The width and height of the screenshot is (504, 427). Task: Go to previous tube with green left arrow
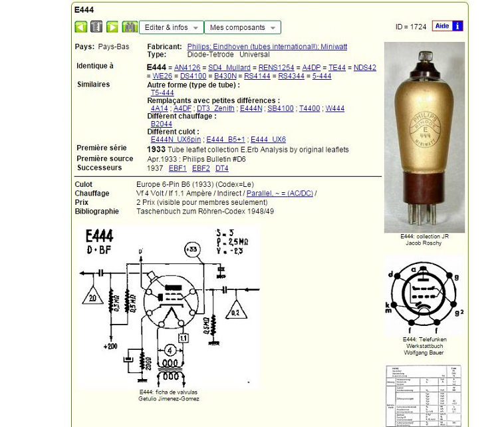[80, 27]
